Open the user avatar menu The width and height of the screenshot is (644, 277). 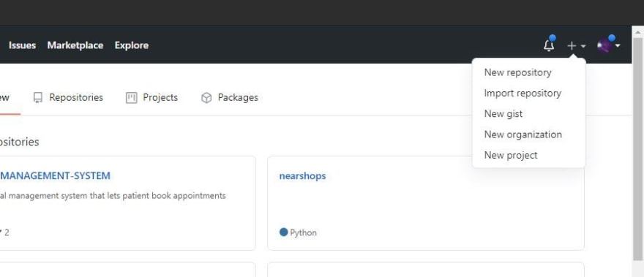click(605, 45)
